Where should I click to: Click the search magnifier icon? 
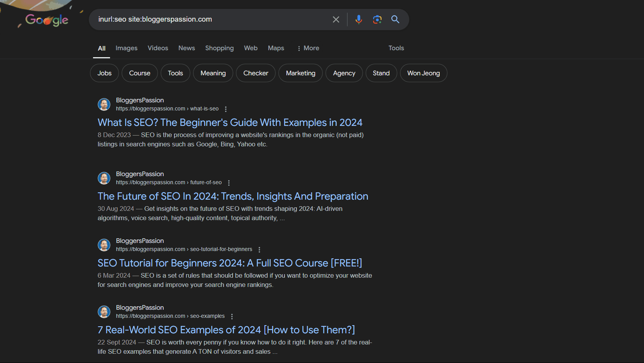pos(395,19)
